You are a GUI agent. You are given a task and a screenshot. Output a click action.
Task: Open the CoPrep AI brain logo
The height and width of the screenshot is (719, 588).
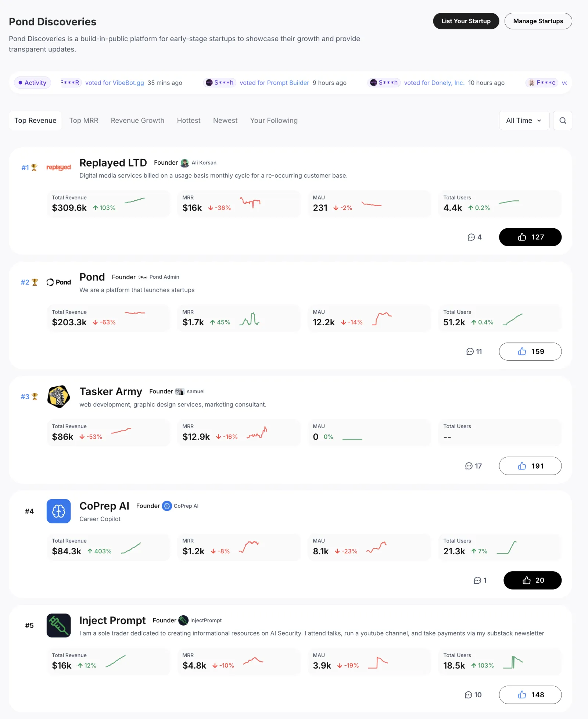pos(58,511)
